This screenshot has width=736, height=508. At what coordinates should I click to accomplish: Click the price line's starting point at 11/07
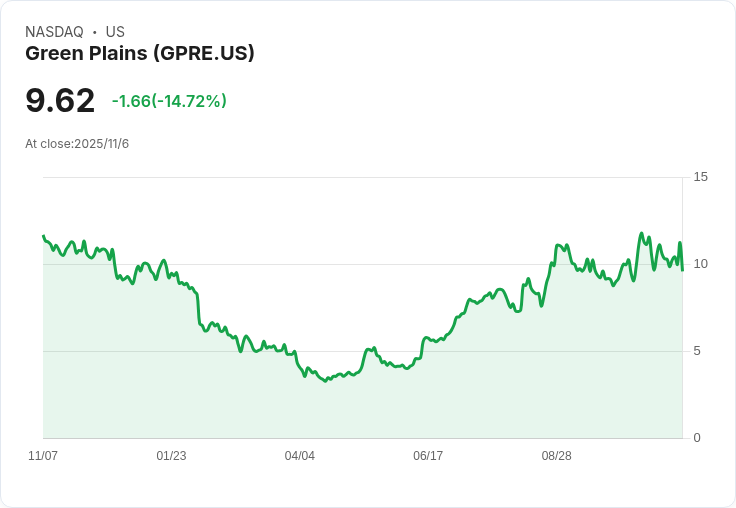click(x=43, y=236)
